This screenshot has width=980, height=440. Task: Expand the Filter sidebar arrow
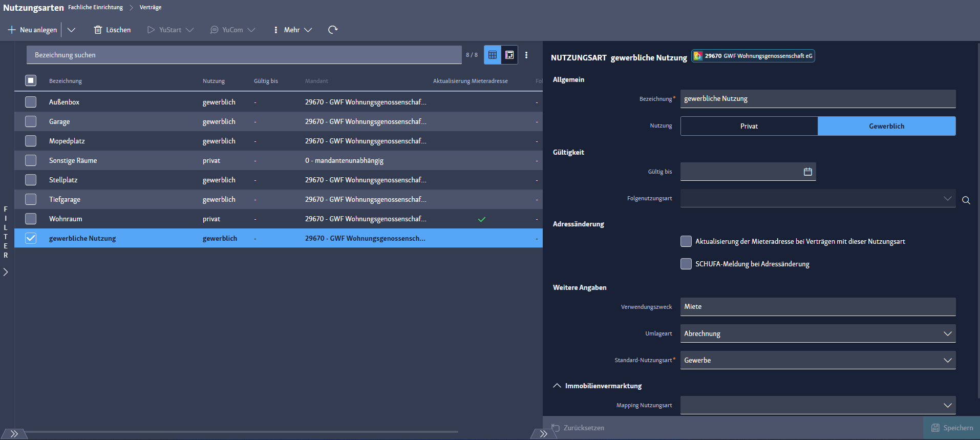click(6, 272)
